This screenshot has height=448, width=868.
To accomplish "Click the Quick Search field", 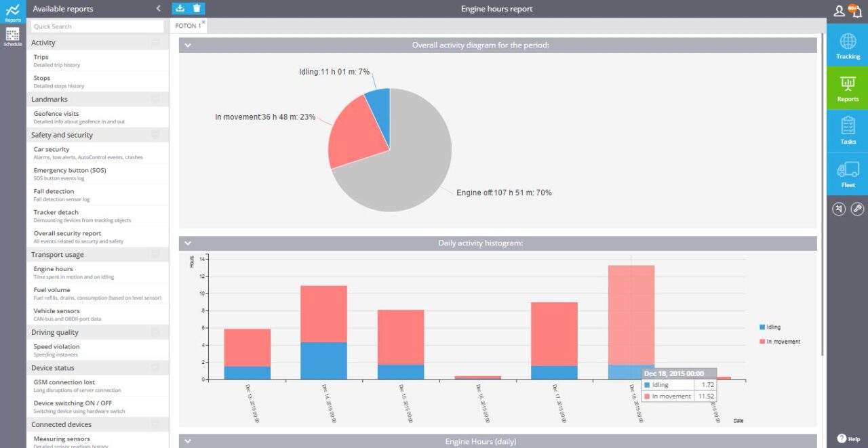I will [x=98, y=26].
